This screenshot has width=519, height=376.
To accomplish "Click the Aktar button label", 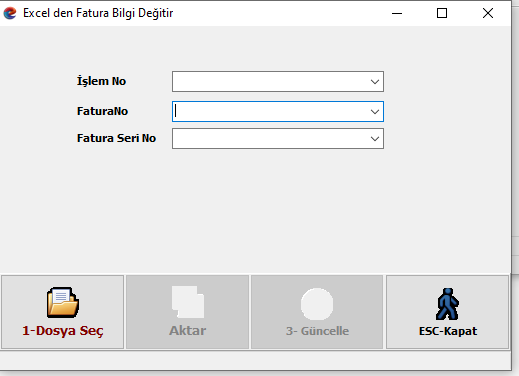I will pyautogui.click(x=188, y=331).
